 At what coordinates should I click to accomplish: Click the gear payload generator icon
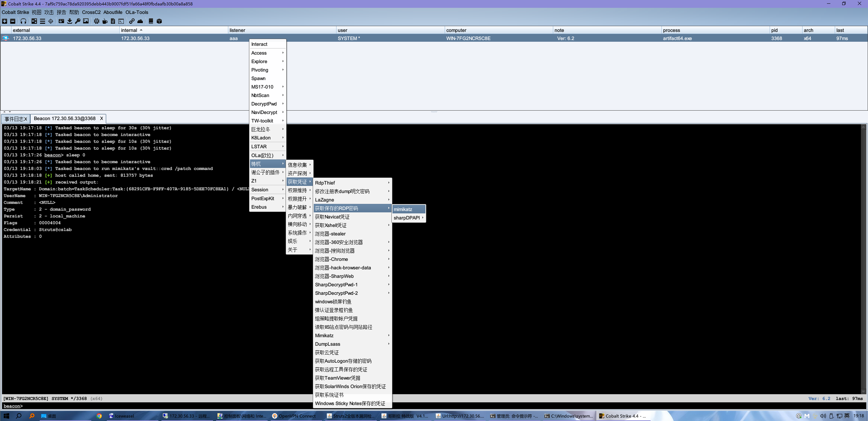coord(97,21)
